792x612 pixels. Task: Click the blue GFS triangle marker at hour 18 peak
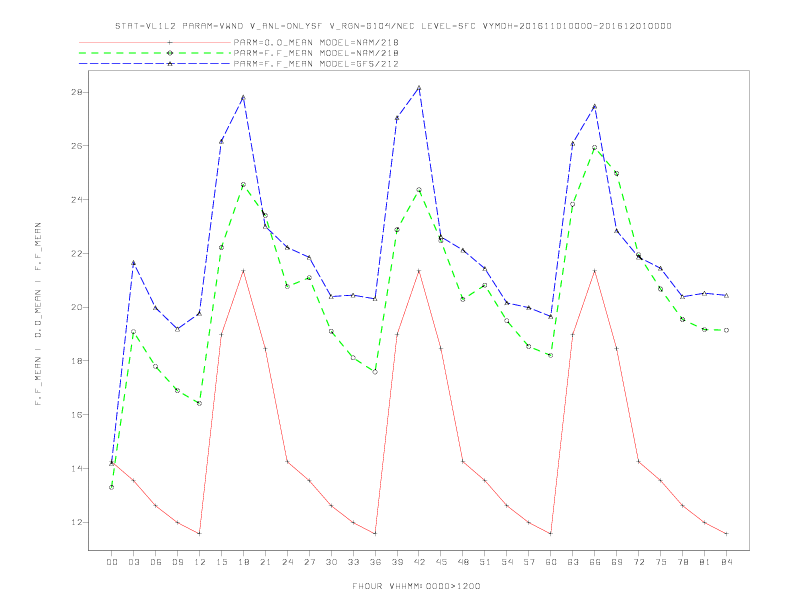pyautogui.click(x=243, y=97)
